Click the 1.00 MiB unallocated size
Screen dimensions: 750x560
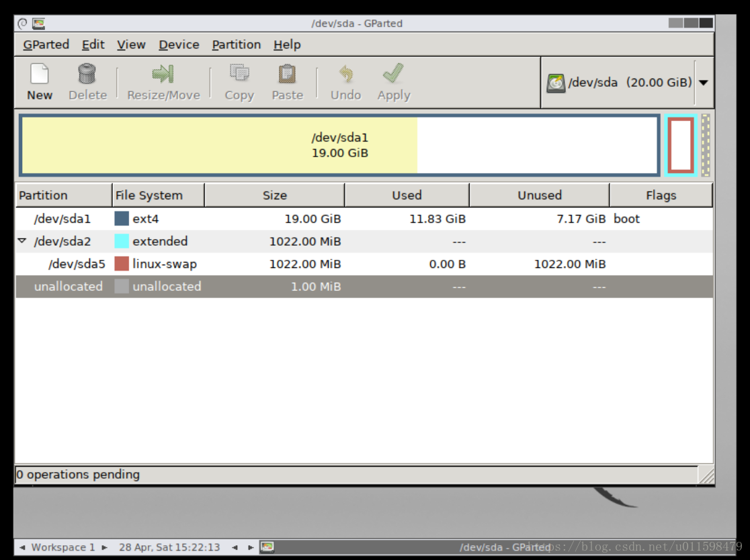pos(316,286)
